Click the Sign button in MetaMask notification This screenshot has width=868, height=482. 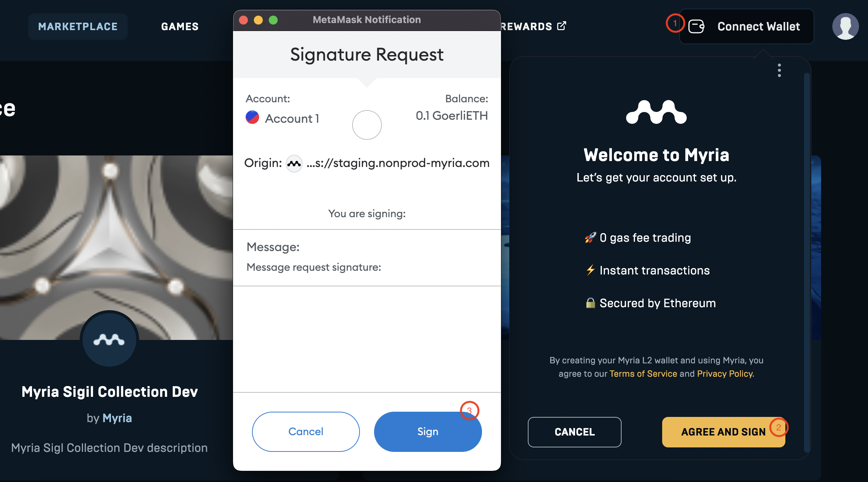click(428, 431)
